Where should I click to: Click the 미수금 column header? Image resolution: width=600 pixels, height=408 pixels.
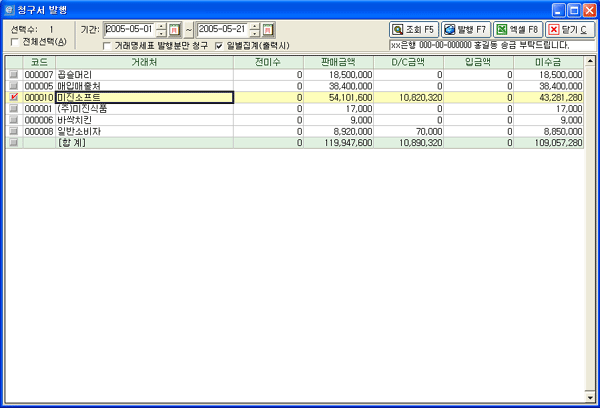[x=548, y=62]
